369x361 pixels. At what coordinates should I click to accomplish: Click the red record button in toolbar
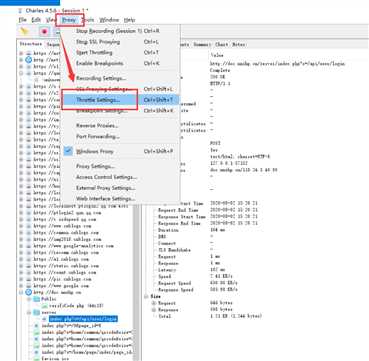(x=44, y=32)
